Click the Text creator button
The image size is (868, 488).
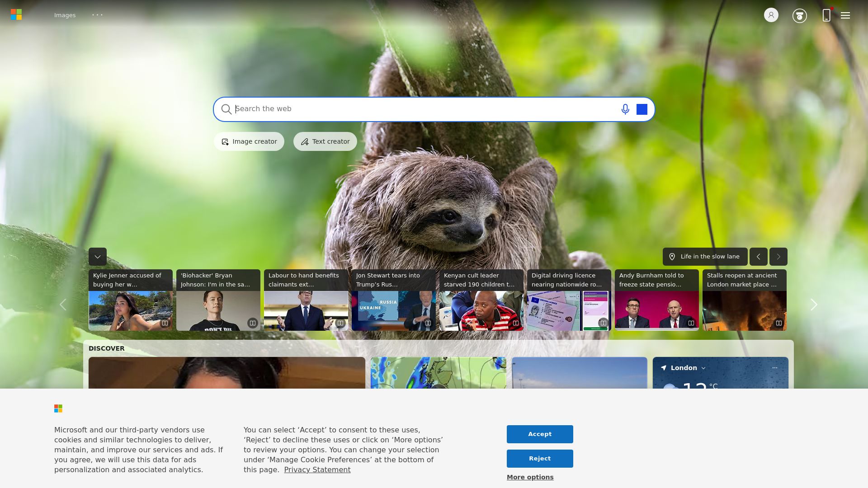(325, 141)
